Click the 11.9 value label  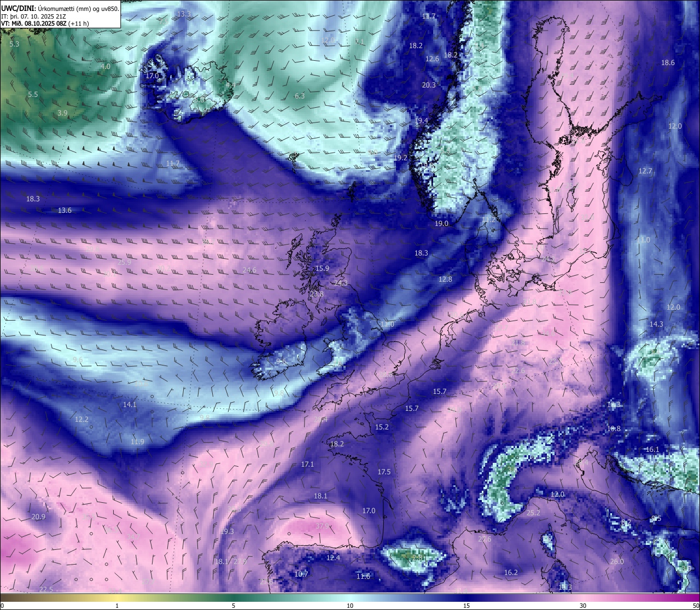click(137, 441)
